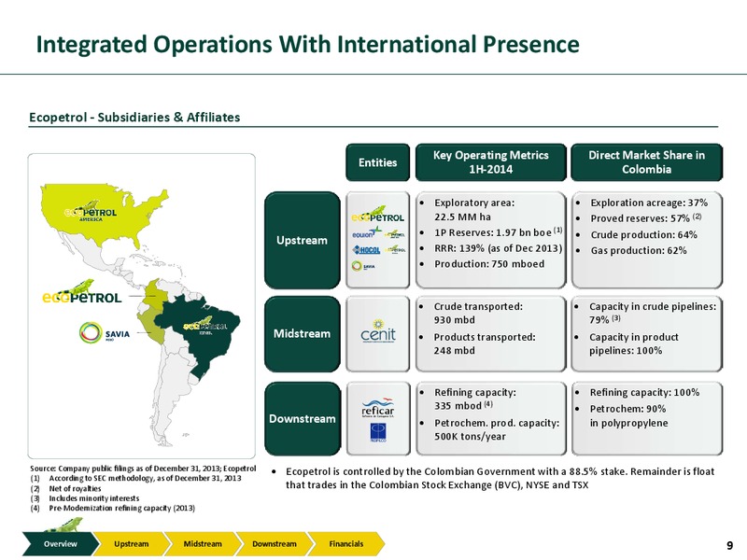Select the Ecopetrol - Subsidiaries & Affiliates heading
Image resolution: width=747 pixels, height=560 pixels.
click(x=134, y=118)
